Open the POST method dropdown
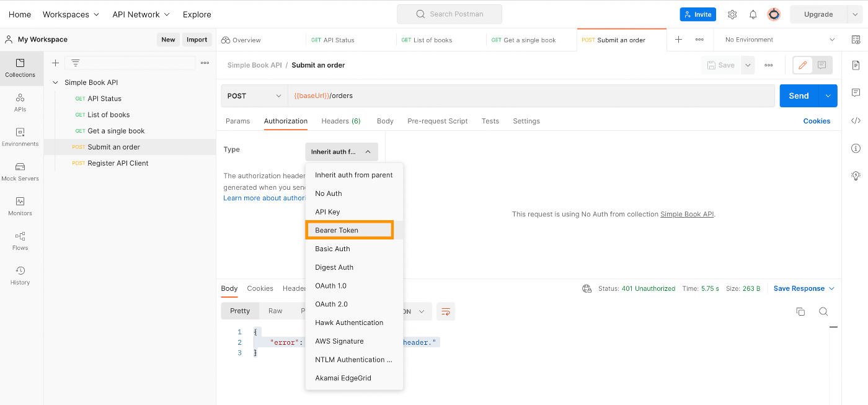The width and height of the screenshot is (868, 405). pyautogui.click(x=254, y=96)
